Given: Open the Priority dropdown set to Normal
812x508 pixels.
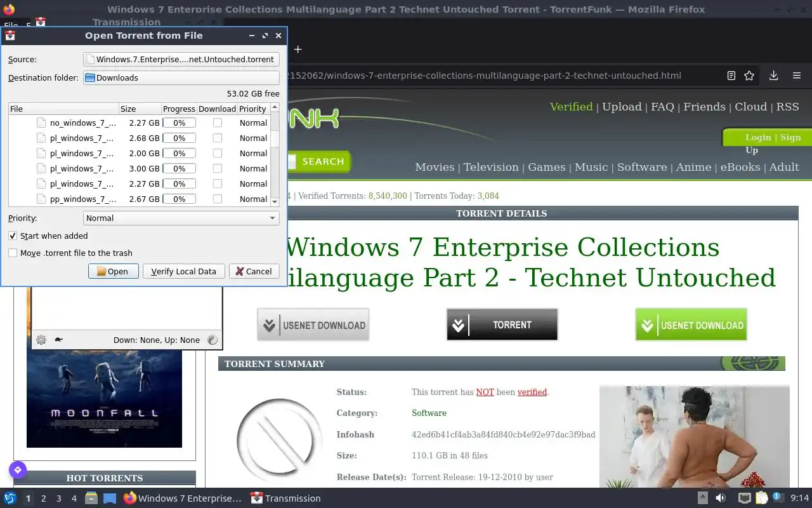Looking at the screenshot, I should pyautogui.click(x=181, y=218).
